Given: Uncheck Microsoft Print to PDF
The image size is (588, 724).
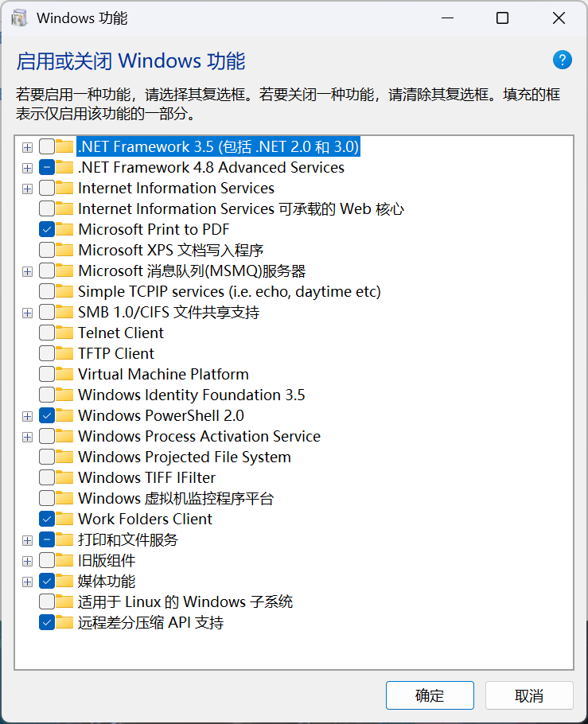Looking at the screenshot, I should [x=47, y=229].
